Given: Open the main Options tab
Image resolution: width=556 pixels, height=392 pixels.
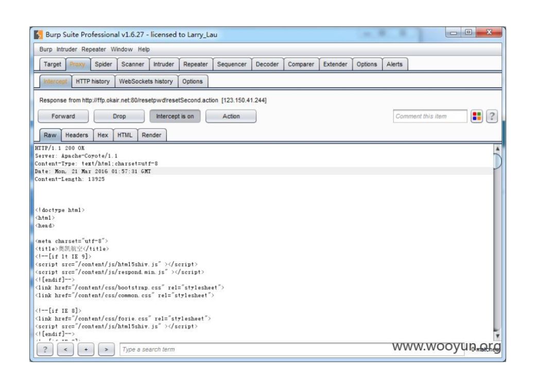Looking at the screenshot, I should [x=367, y=64].
